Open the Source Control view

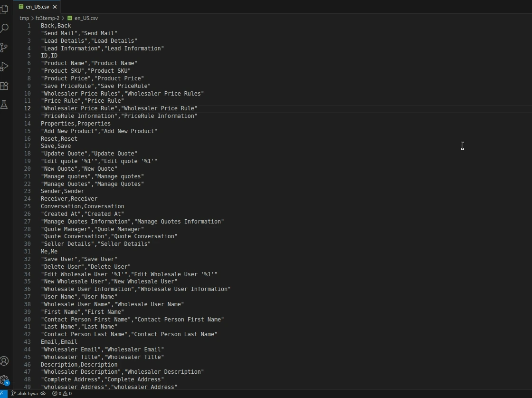(4, 47)
